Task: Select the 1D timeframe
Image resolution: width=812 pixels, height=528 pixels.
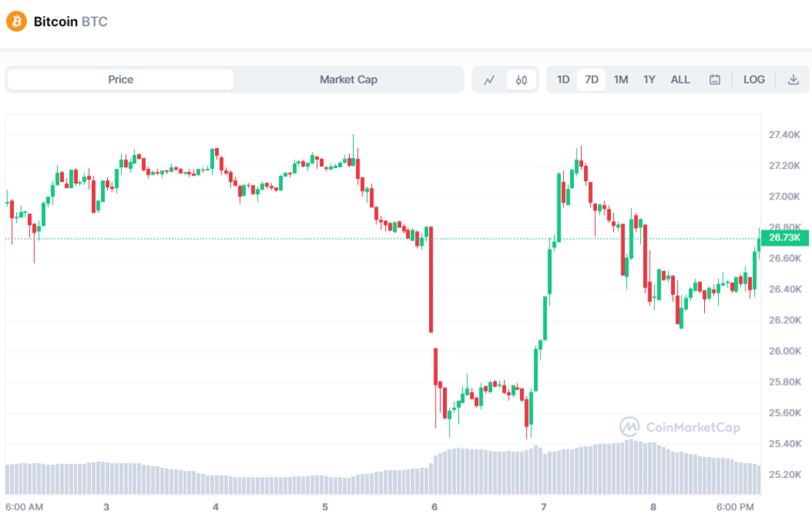Action: pyautogui.click(x=562, y=79)
